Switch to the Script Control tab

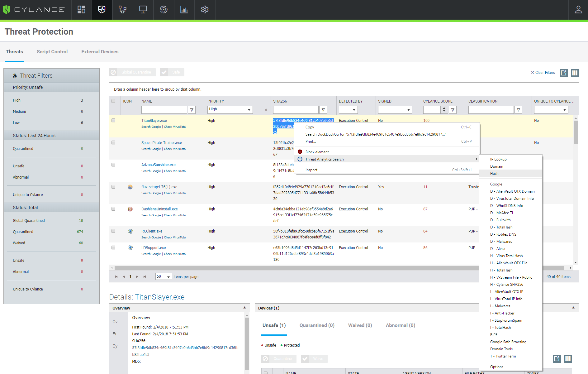point(52,52)
